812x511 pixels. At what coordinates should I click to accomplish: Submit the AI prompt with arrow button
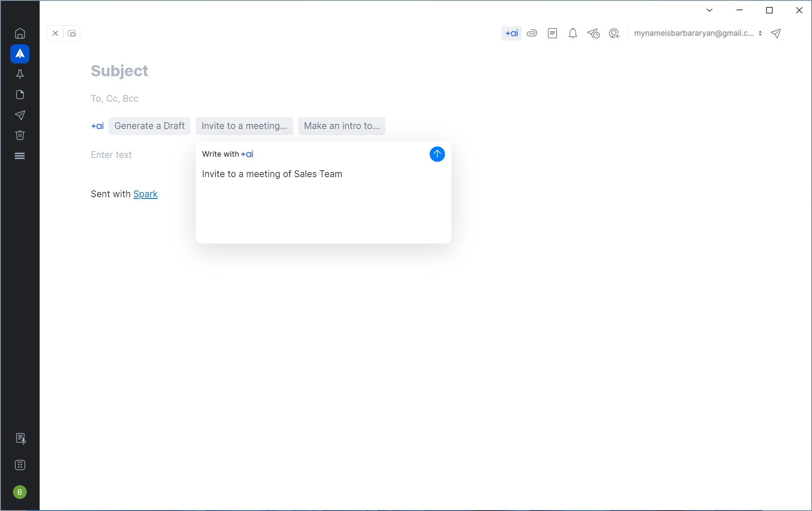point(437,154)
